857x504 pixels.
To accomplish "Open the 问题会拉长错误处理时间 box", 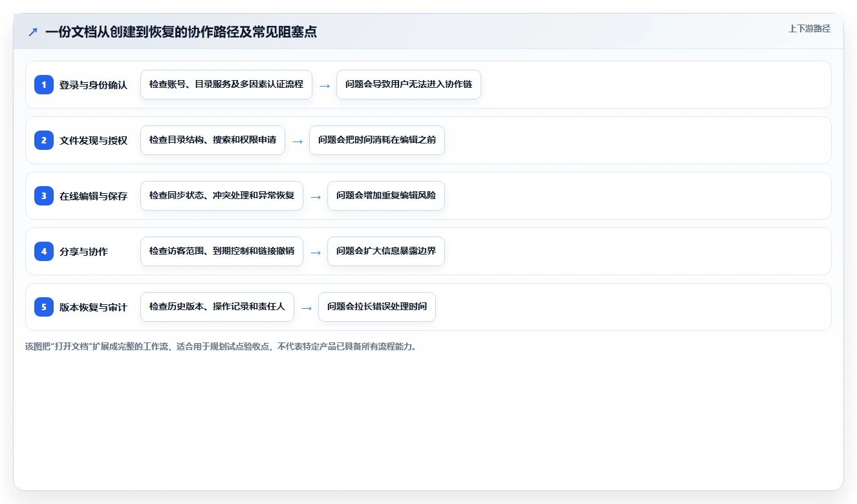I will (x=377, y=307).
